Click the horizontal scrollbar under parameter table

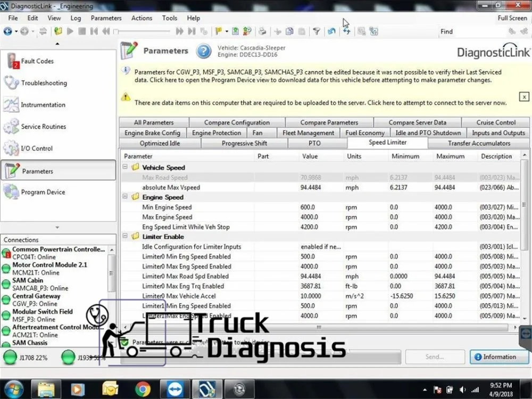click(x=319, y=327)
